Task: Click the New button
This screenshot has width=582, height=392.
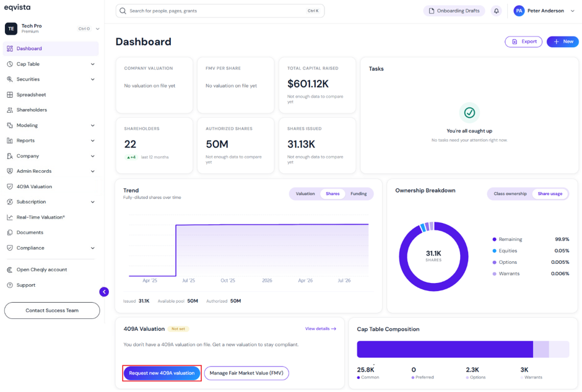Action: click(x=563, y=41)
